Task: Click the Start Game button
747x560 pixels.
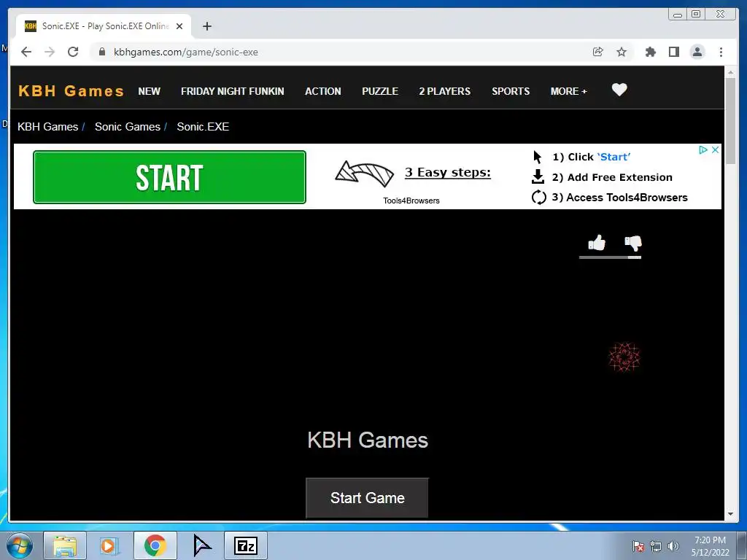Action: [367, 497]
